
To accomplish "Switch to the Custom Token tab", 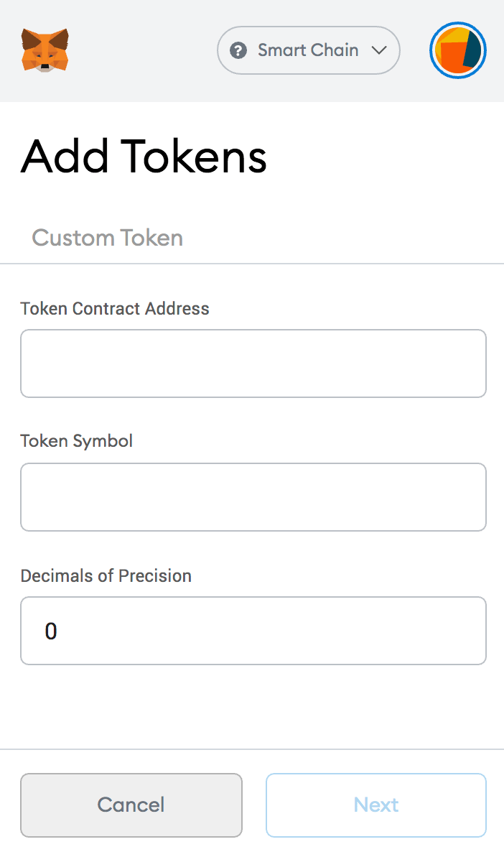I will tap(108, 238).
